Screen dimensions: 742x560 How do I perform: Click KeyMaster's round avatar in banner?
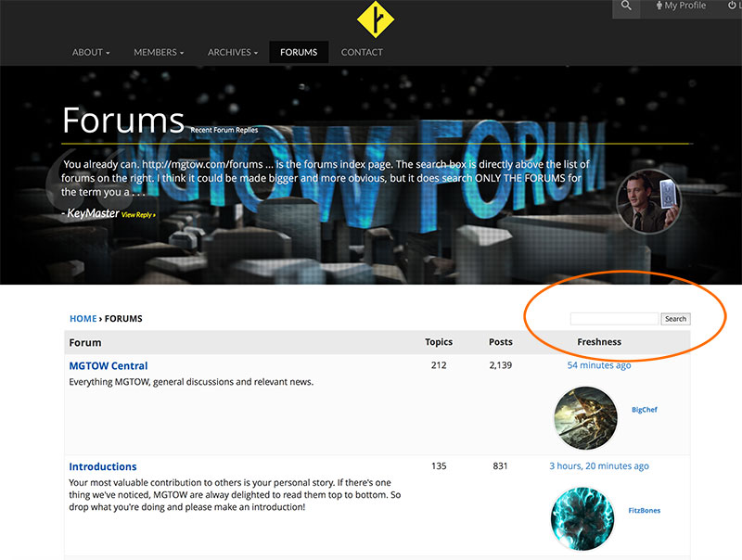648,201
